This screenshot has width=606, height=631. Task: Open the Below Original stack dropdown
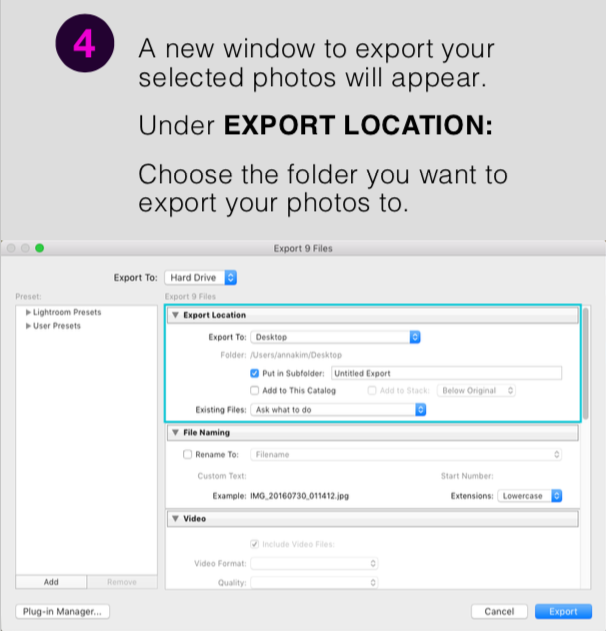click(476, 390)
